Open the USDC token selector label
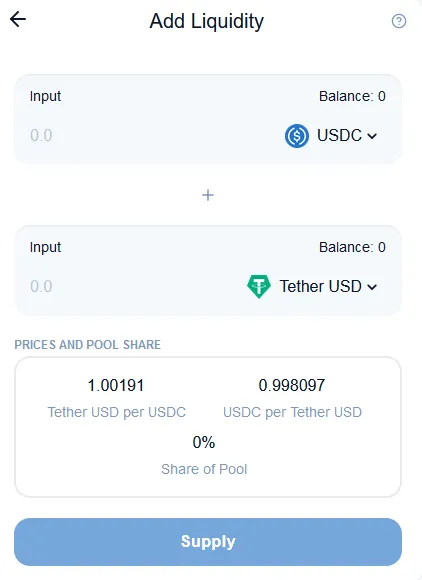The width and height of the screenshot is (422, 580). (339, 135)
